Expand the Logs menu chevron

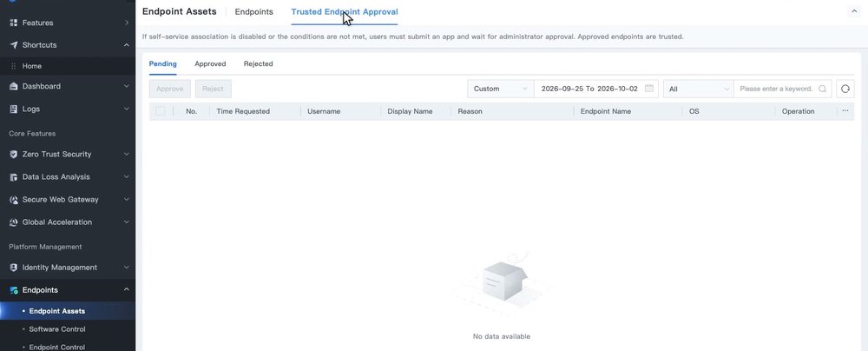coord(126,109)
